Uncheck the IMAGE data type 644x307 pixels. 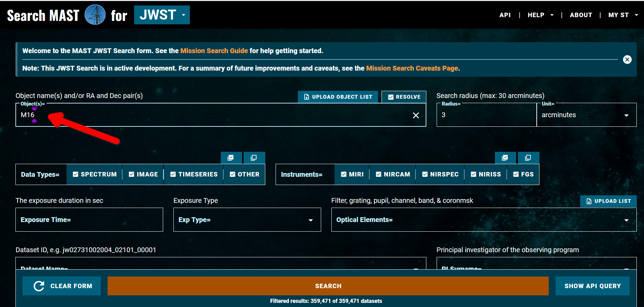point(143,174)
